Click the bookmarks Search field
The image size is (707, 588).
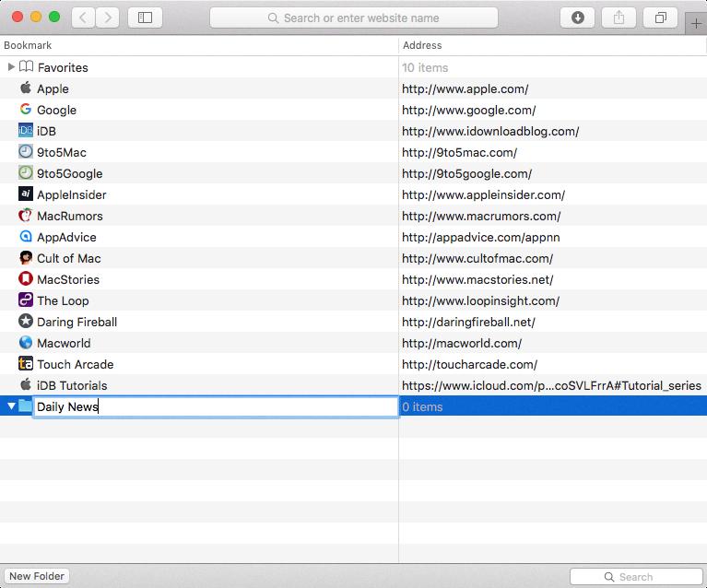(x=636, y=577)
